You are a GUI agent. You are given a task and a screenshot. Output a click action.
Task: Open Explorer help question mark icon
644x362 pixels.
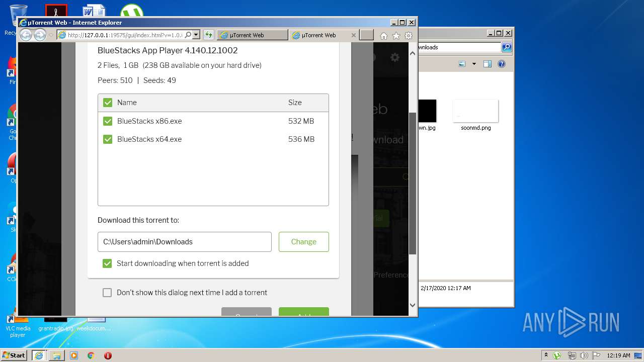[x=501, y=64]
